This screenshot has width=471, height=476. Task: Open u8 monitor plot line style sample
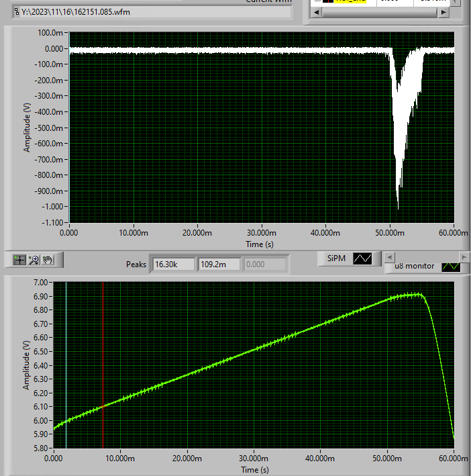tap(451, 267)
